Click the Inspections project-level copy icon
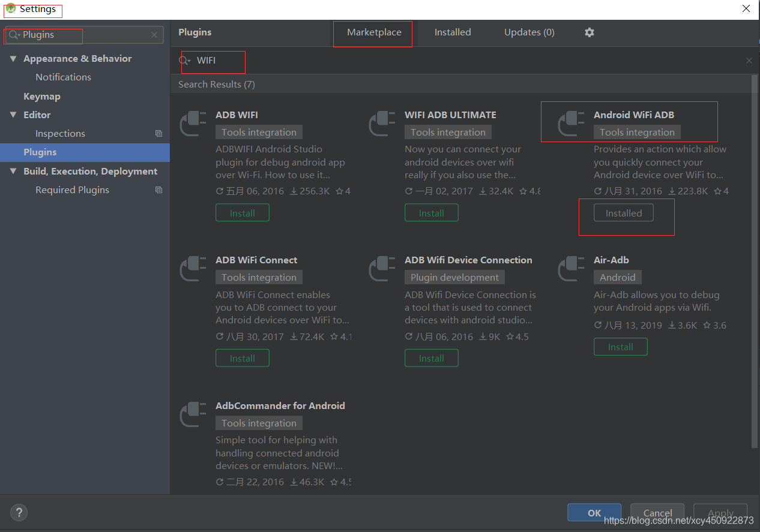This screenshot has height=532, width=760. 158,134
